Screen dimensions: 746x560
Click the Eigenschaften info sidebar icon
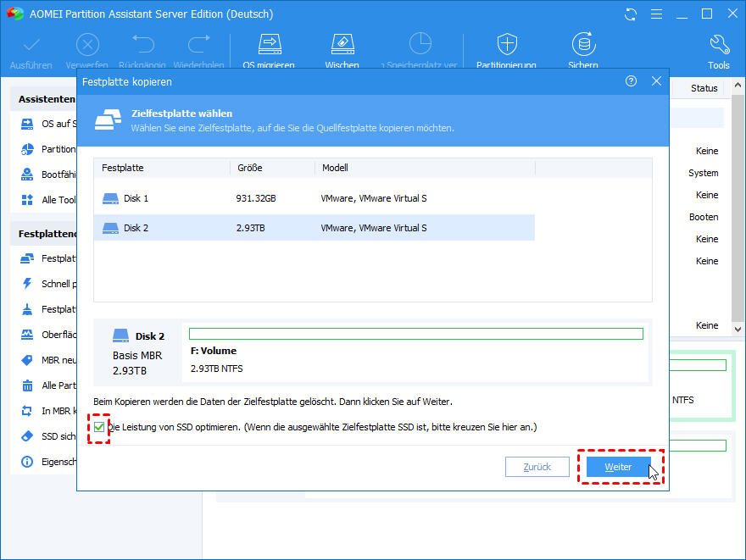27,462
